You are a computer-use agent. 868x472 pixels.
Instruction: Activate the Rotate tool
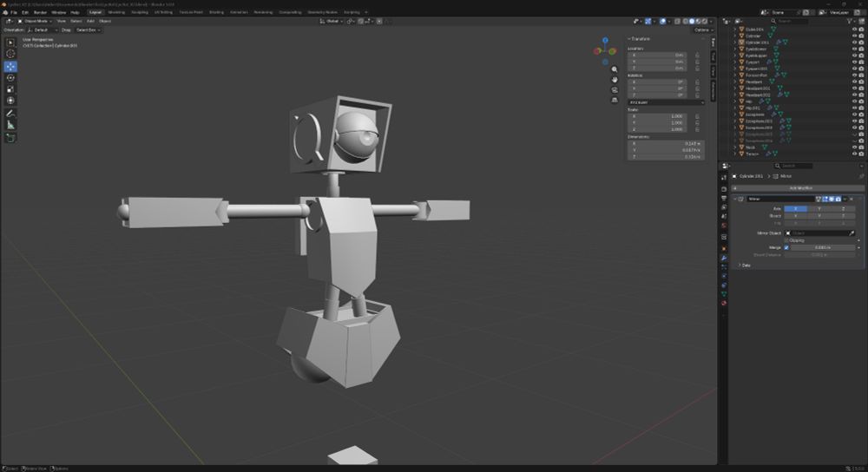coord(10,77)
